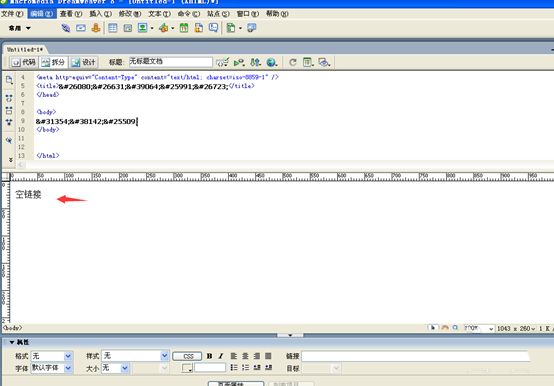The height and width of the screenshot is (386, 554).
Task: Toggle justify alignment in properties
Action: tap(268, 356)
